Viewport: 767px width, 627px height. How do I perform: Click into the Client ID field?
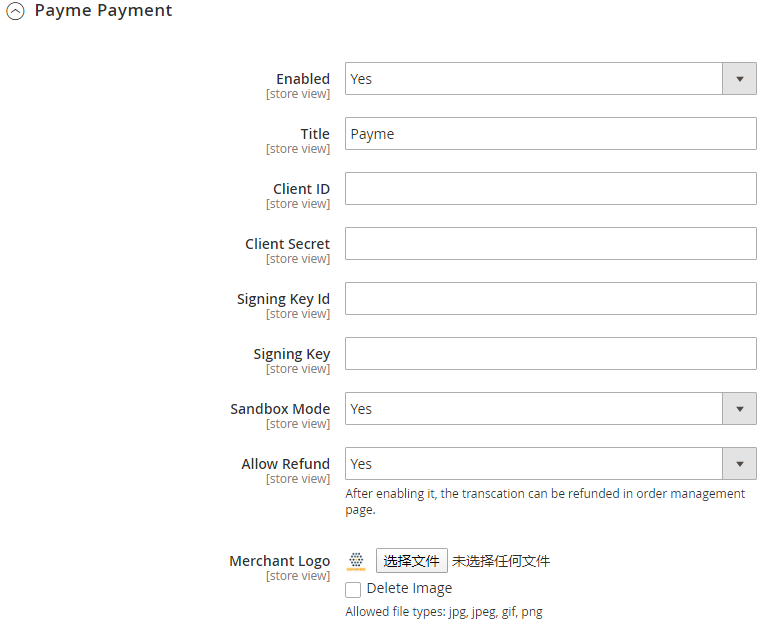point(550,189)
